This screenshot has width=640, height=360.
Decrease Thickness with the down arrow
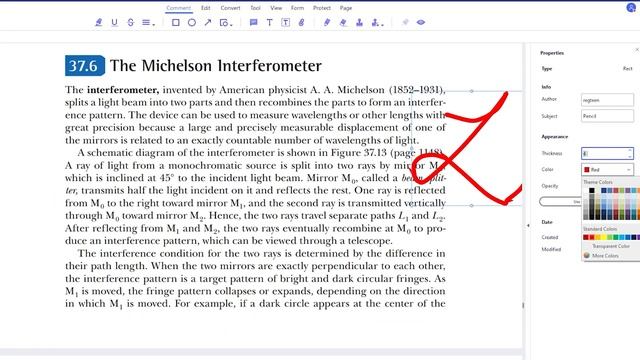(x=630, y=156)
